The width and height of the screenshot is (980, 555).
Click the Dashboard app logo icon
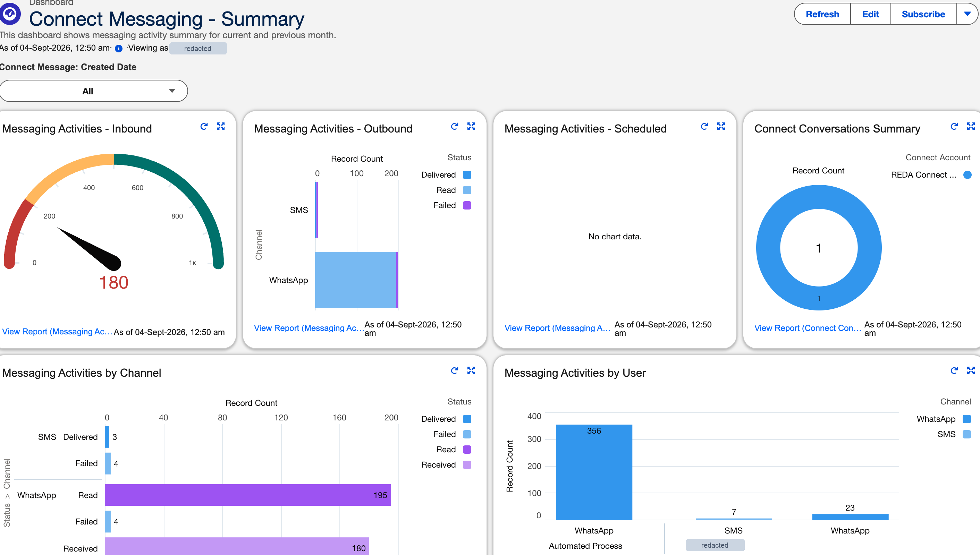(10, 14)
